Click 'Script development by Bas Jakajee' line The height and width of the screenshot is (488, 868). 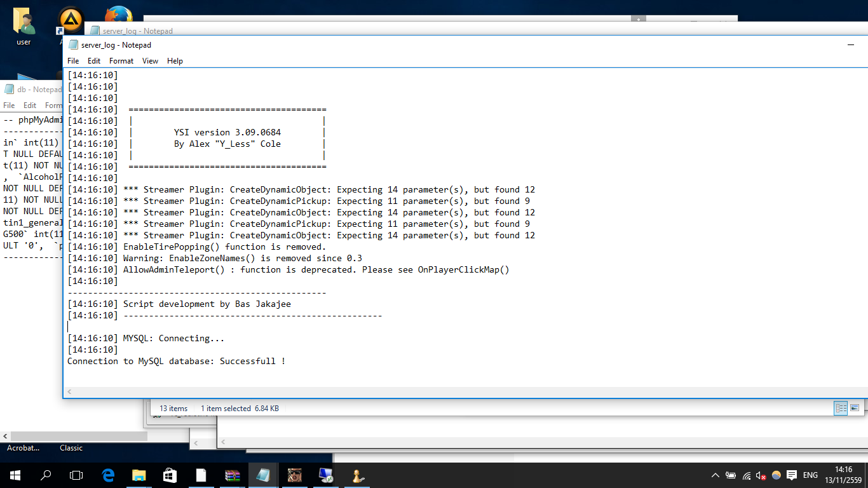pyautogui.click(x=207, y=304)
